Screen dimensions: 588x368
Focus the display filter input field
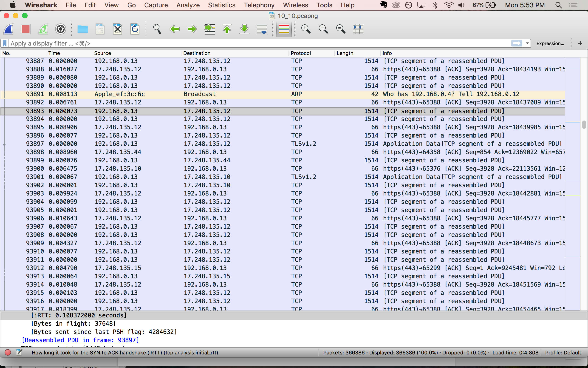click(x=260, y=43)
